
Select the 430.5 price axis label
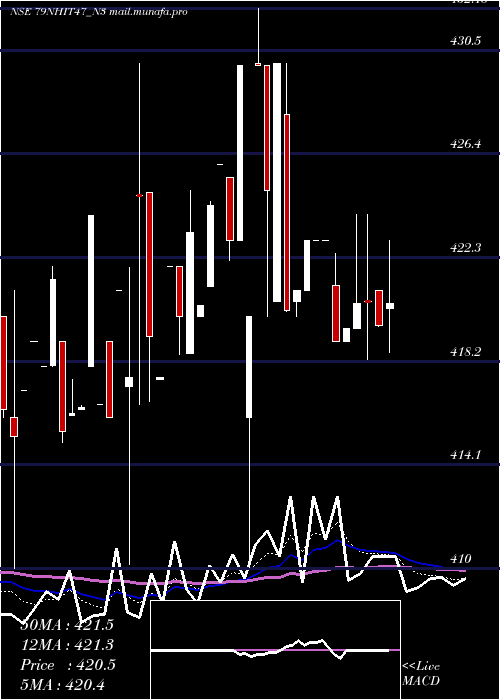tap(466, 41)
